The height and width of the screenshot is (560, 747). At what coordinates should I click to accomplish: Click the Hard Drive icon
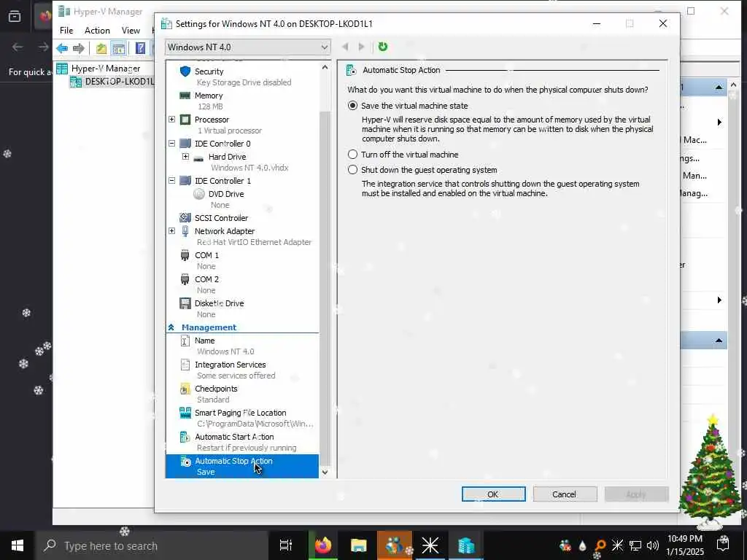pyautogui.click(x=198, y=157)
